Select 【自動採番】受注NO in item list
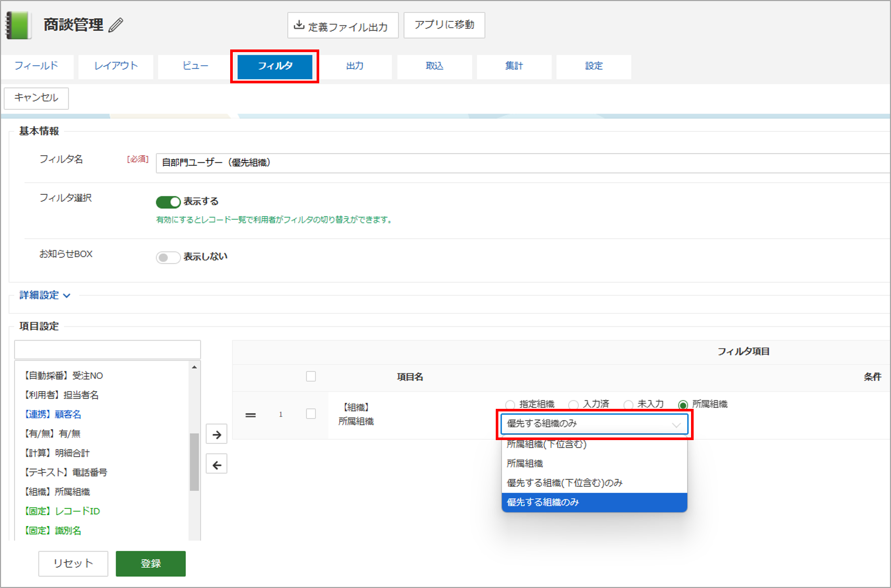The image size is (891, 588). click(64, 376)
